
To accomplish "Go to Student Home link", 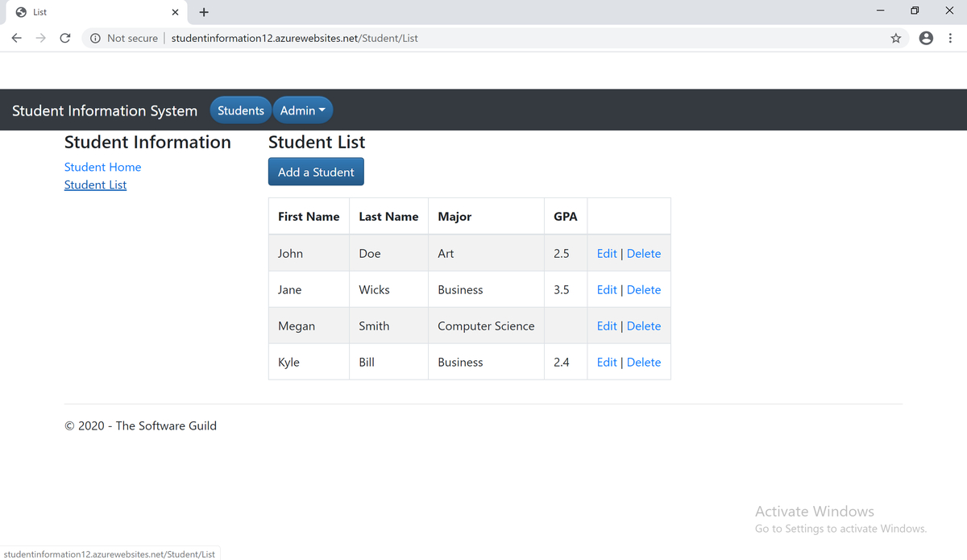I will click(103, 167).
